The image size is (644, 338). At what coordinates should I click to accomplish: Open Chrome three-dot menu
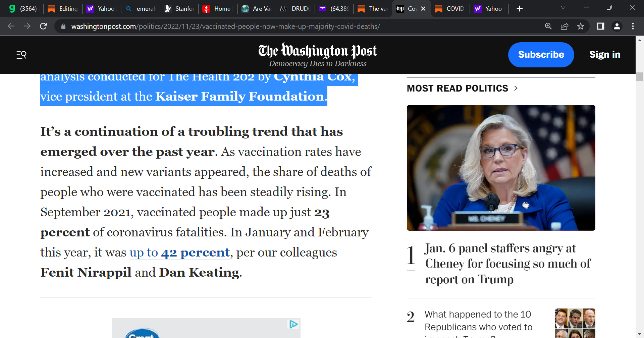coord(633,26)
